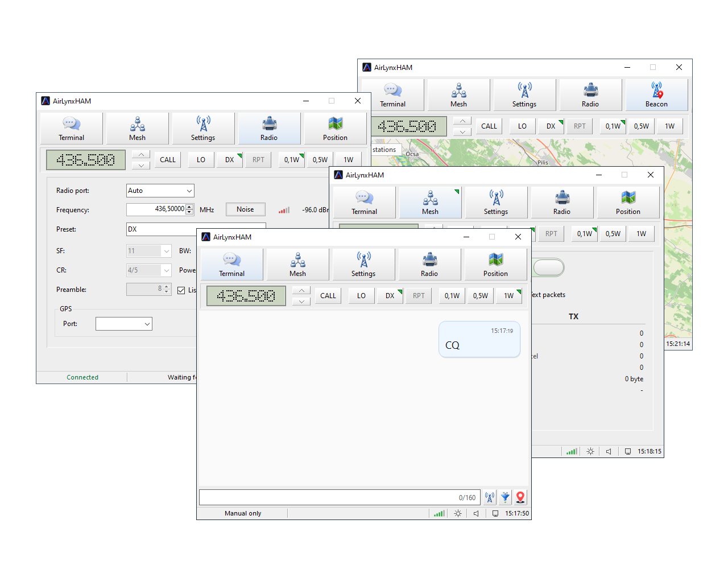Open the GPS Port dropdown
Screen dimensions: 728x569
click(x=124, y=324)
